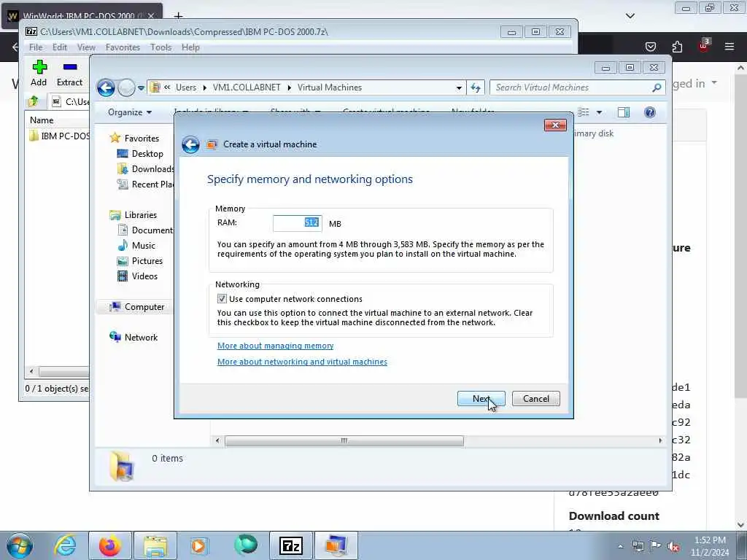The image size is (747, 560).
Task: Open Favorites menu in 7-Zip window
Action: pos(123,47)
